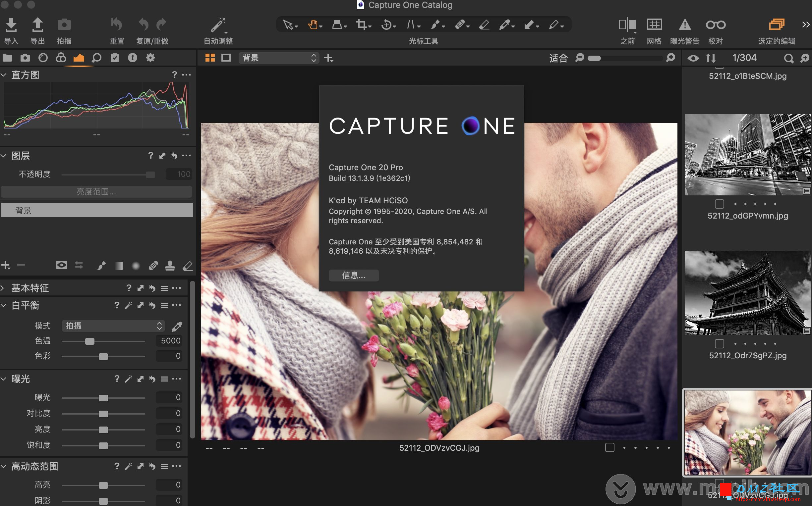Collapse the 白平衡 white balance panel
Screen dimensions: 812x506
coord(4,305)
